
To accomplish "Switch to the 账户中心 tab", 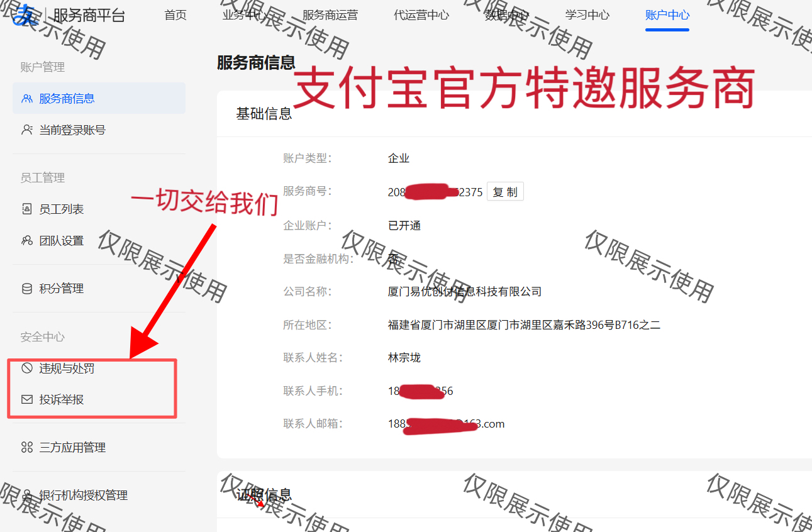I will (667, 15).
